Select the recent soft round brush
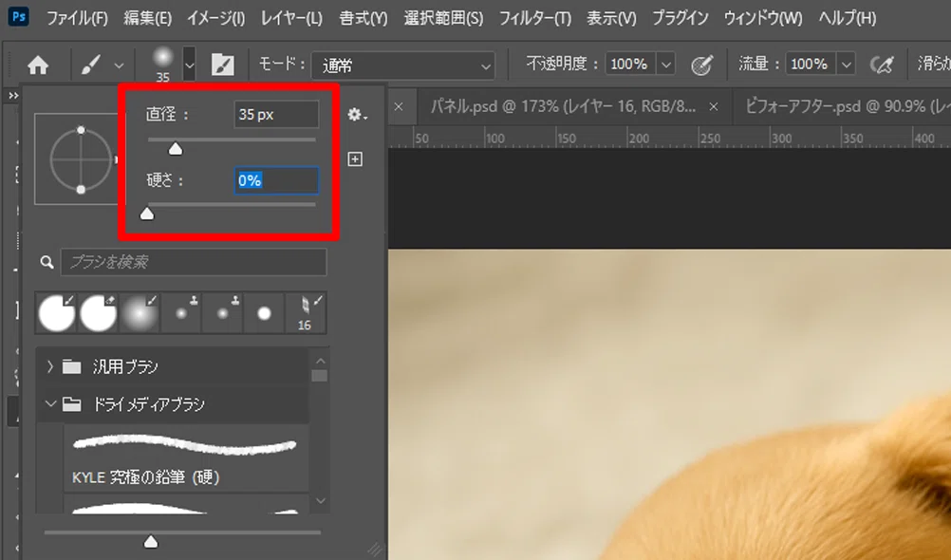 click(x=139, y=313)
